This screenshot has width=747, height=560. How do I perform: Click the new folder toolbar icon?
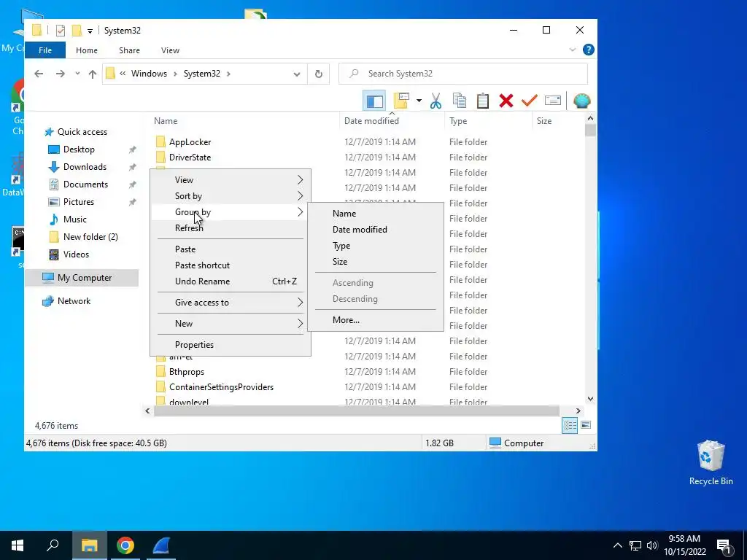401,101
